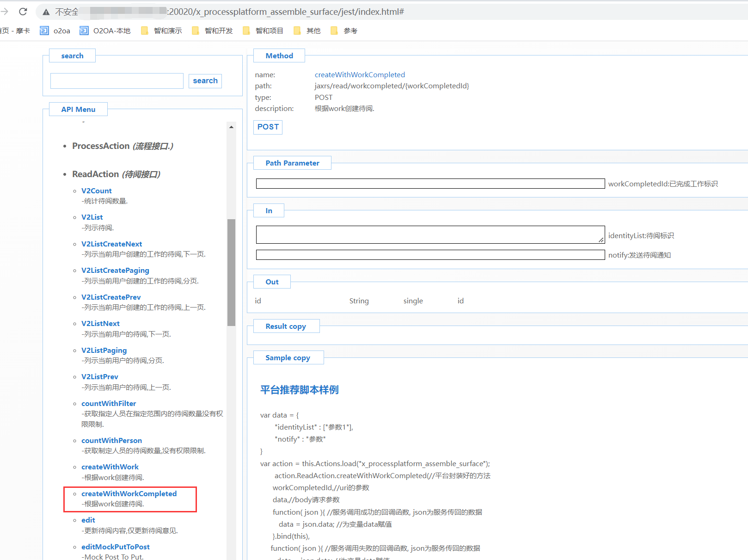This screenshot has height=560, width=748.
Task: Open the 智和项目 bookmark folder
Action: [x=263, y=31]
